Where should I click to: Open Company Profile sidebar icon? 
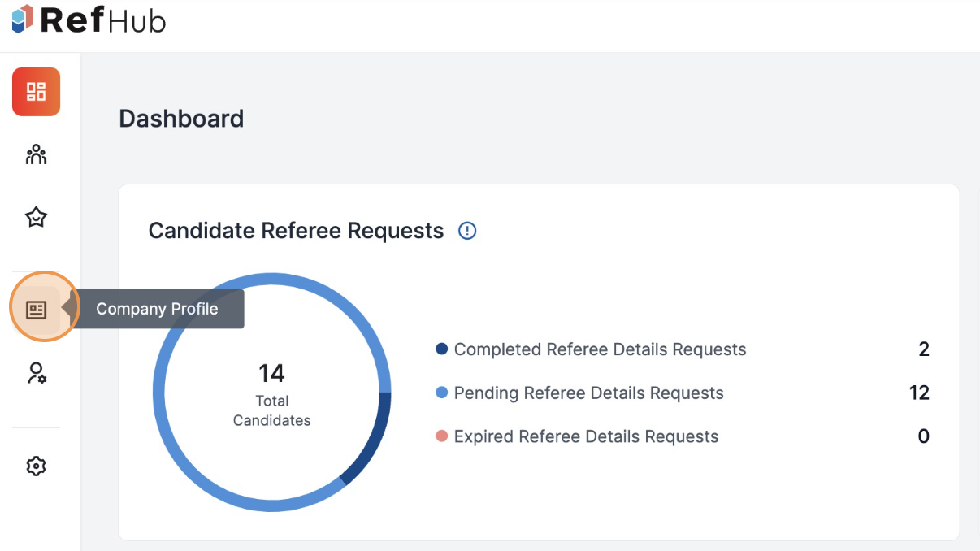point(36,310)
